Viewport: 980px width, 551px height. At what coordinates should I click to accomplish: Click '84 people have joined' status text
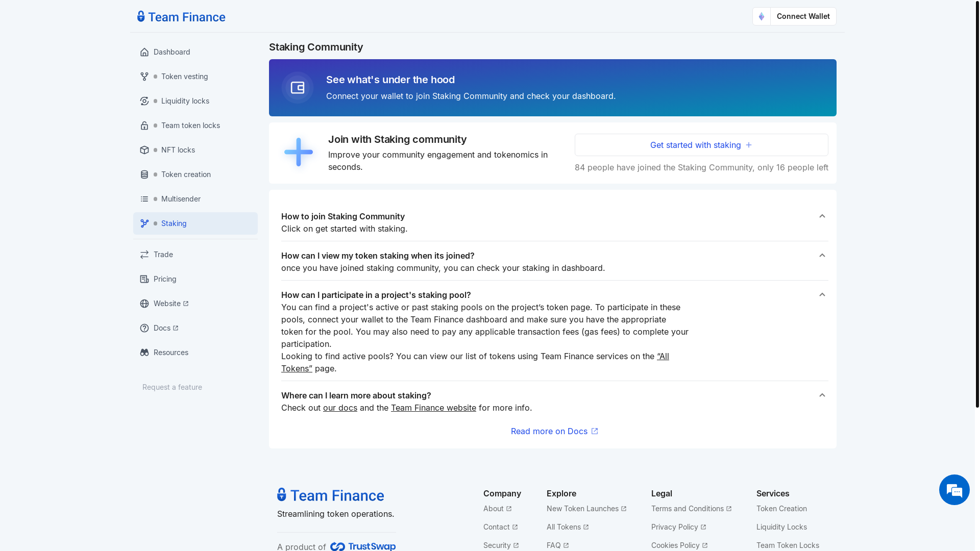(701, 167)
